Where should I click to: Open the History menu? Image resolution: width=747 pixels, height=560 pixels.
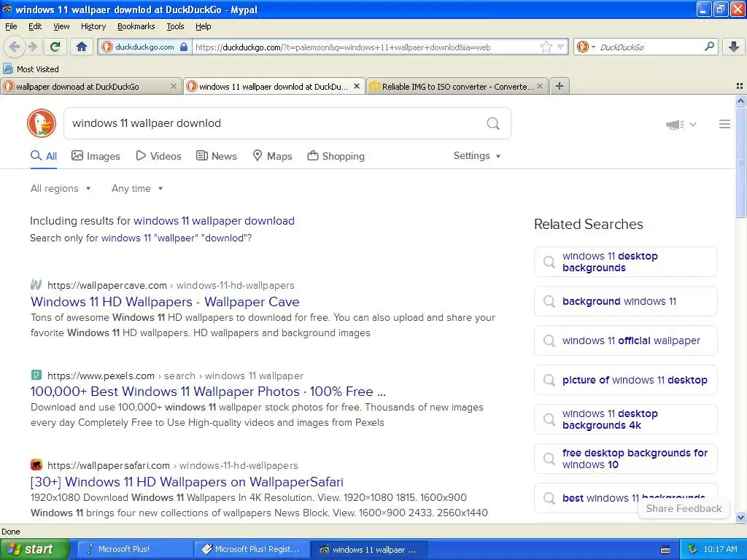click(x=93, y=26)
